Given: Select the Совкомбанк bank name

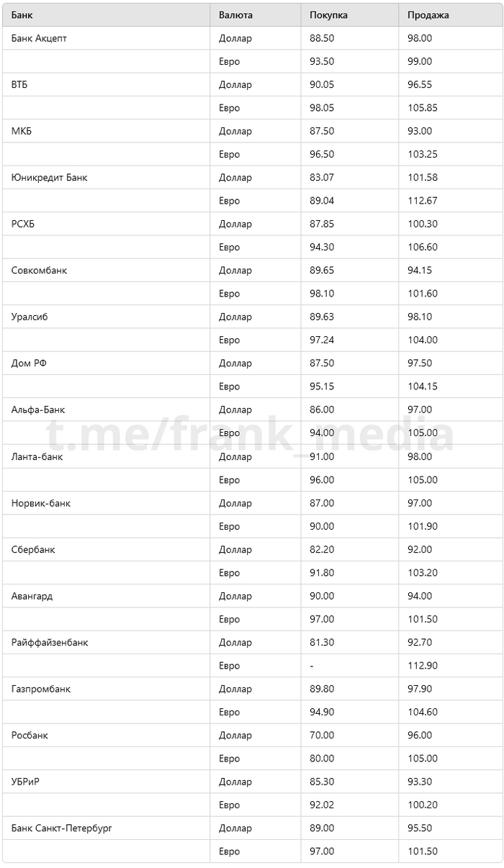Looking at the screenshot, I should tap(39, 270).
